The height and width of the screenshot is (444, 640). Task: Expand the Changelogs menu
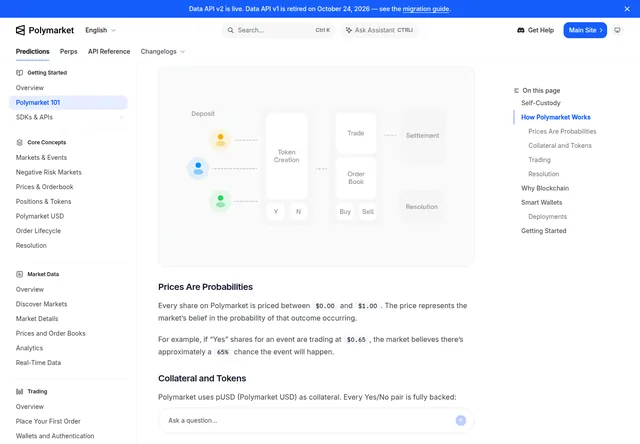[162, 51]
